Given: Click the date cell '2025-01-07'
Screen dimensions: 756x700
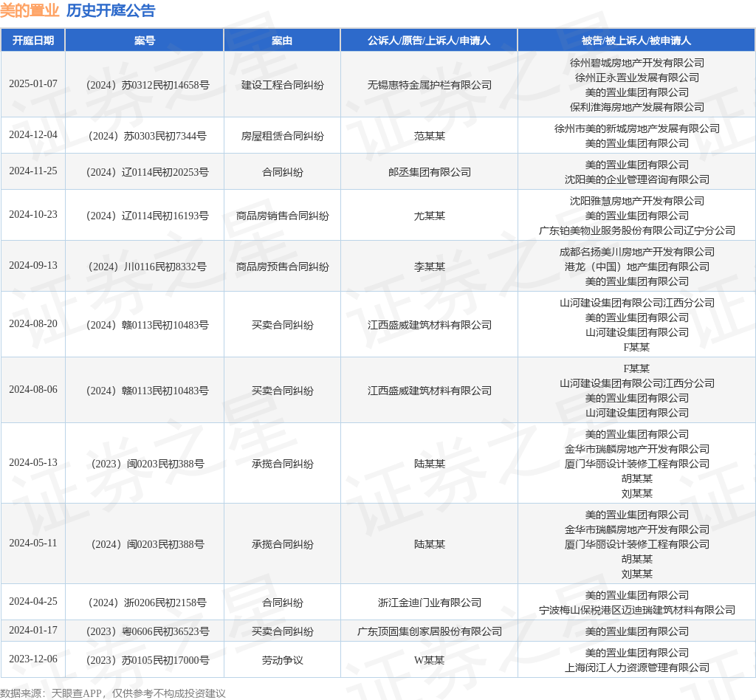Looking at the screenshot, I should [x=32, y=84].
